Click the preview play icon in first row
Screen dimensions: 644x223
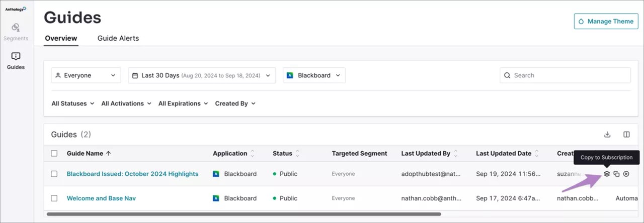626,174
